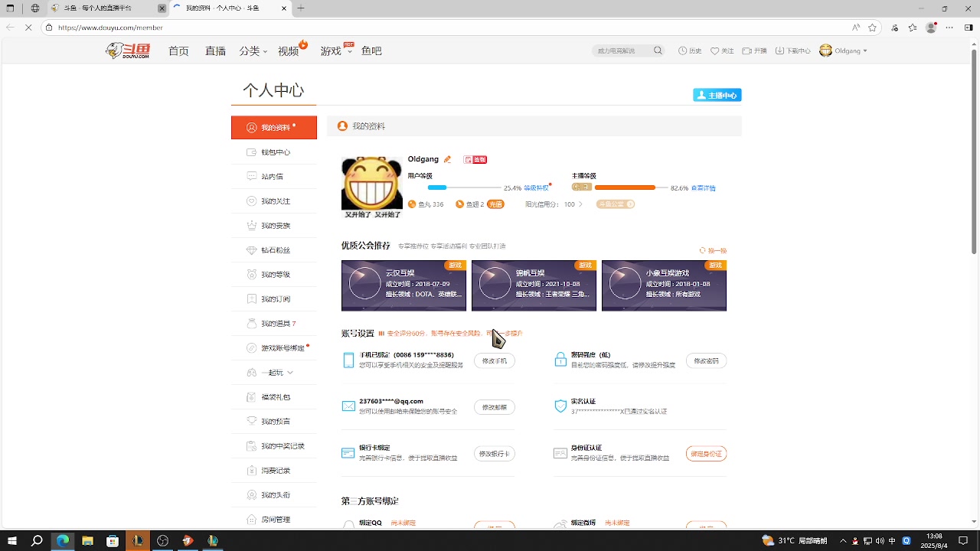The width and height of the screenshot is (980, 551).
Task: Click the 我的预言 trophy icon in sidebar
Action: point(252,421)
